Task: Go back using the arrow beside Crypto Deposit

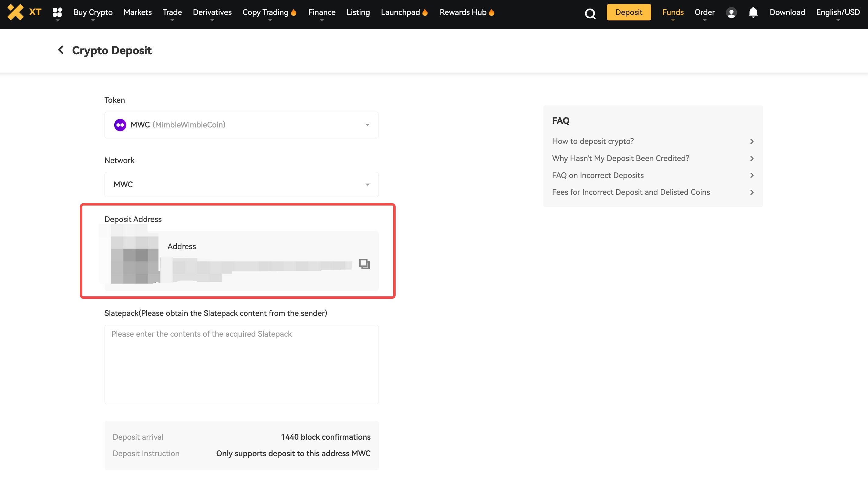Action: click(x=61, y=50)
